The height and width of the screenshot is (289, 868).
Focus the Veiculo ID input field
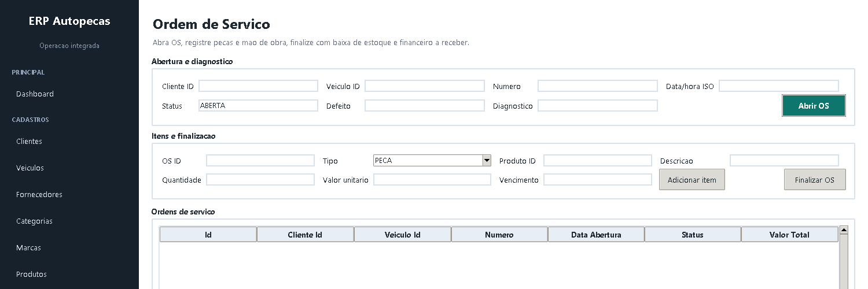424,86
